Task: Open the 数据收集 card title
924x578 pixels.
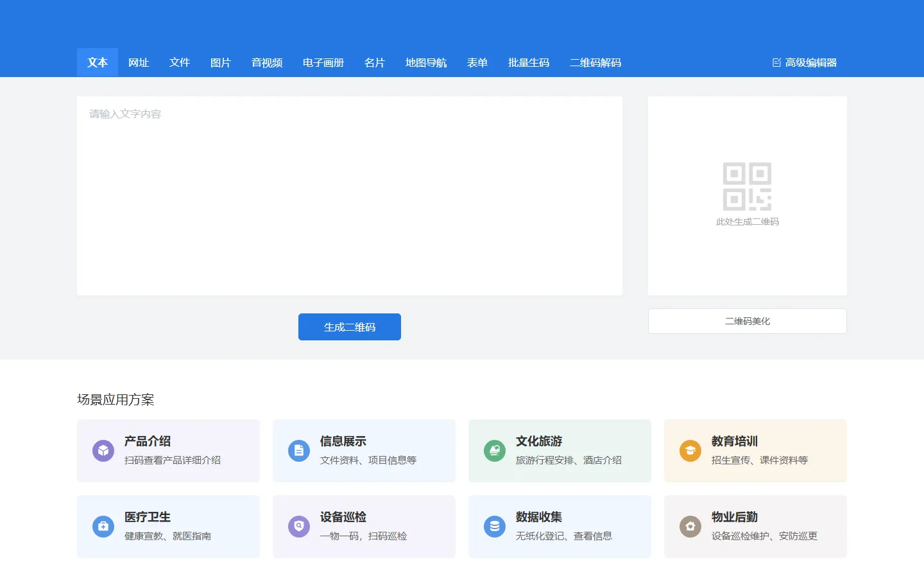Action: coord(539,517)
